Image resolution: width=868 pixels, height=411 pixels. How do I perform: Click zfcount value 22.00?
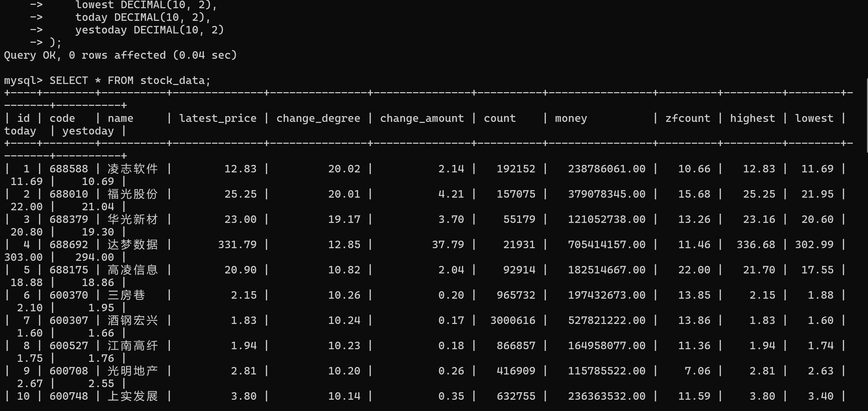694,270
